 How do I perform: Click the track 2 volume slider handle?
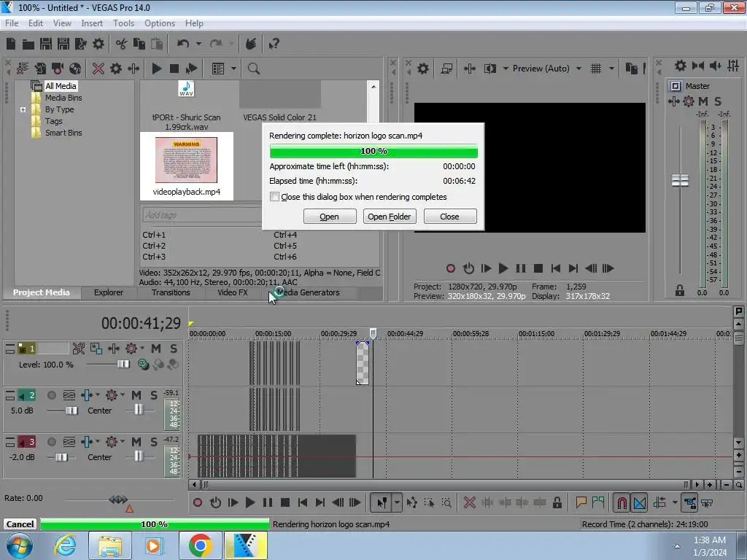(71, 411)
